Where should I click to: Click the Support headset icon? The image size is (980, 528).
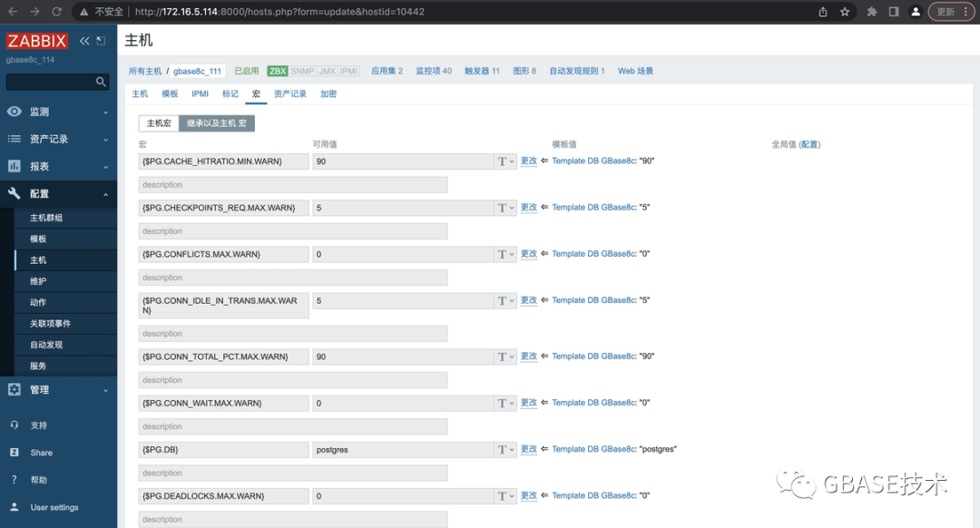point(15,425)
